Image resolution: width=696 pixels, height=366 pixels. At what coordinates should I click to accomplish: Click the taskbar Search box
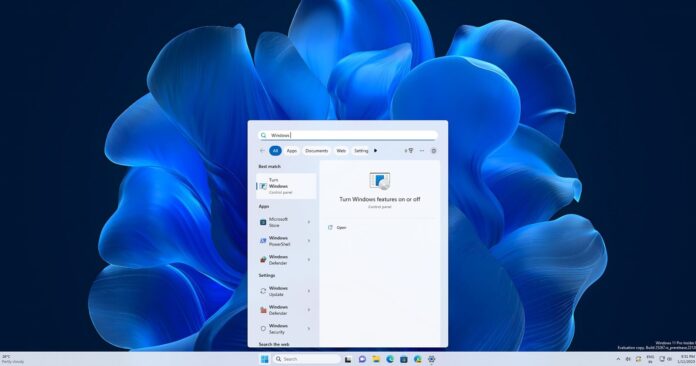click(307, 359)
